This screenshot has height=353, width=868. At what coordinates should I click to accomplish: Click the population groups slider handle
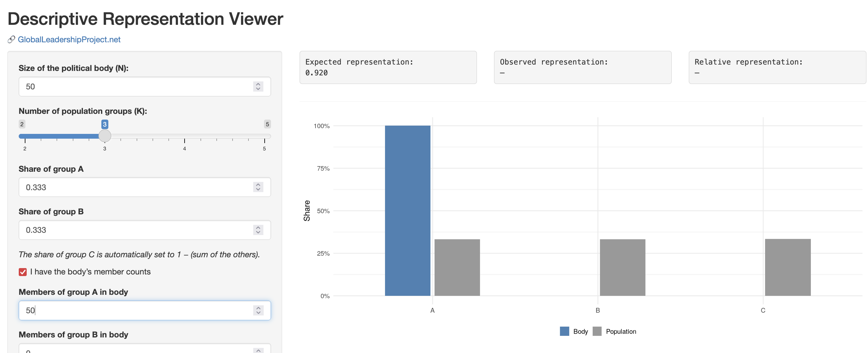point(105,136)
